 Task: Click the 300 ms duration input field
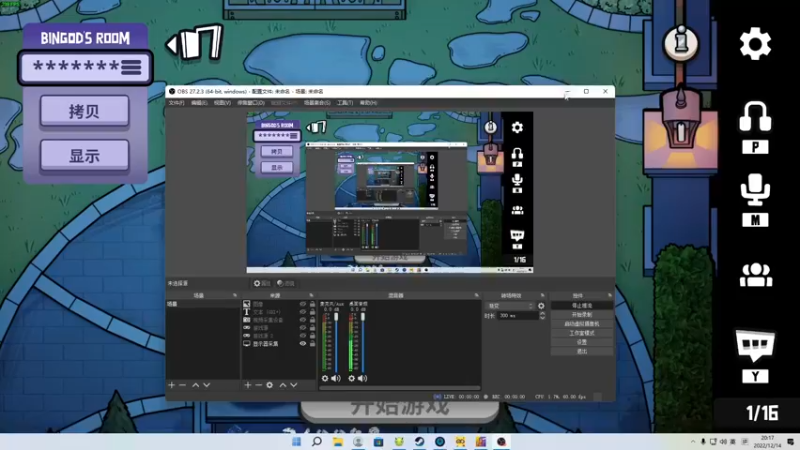(x=517, y=316)
